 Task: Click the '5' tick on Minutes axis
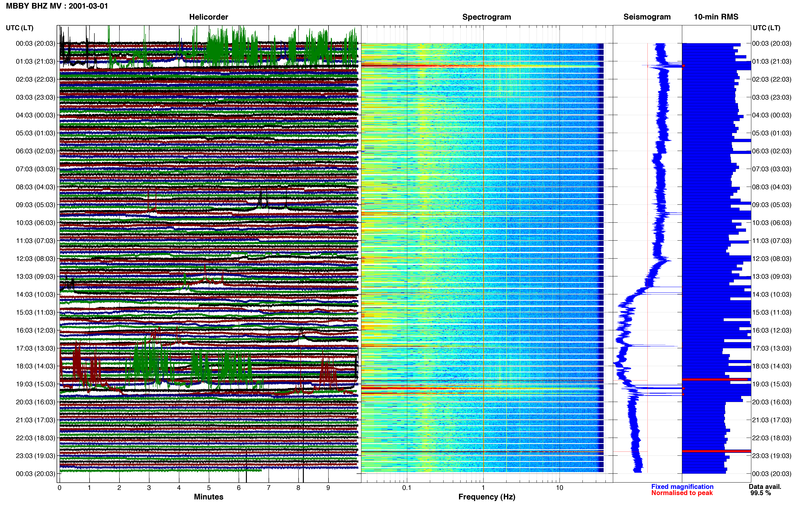point(209,488)
